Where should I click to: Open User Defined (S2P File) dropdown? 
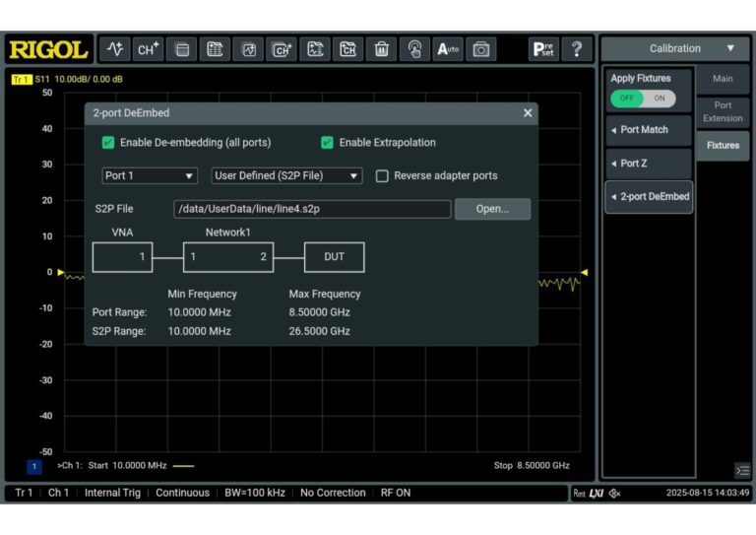click(286, 176)
